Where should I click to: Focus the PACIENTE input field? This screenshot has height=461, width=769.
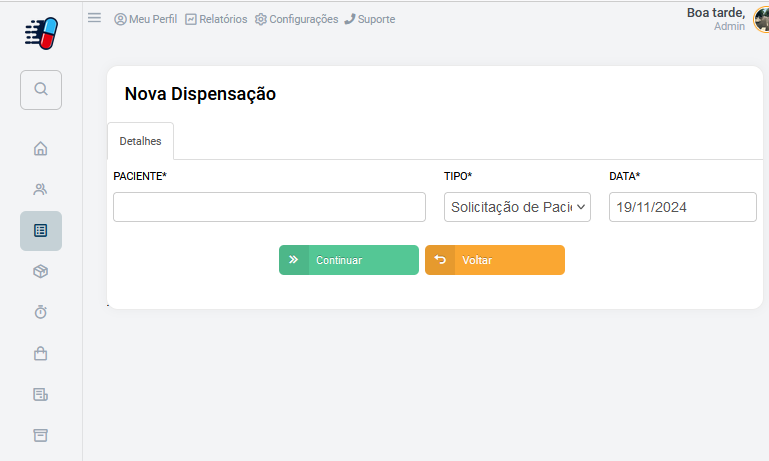point(269,207)
